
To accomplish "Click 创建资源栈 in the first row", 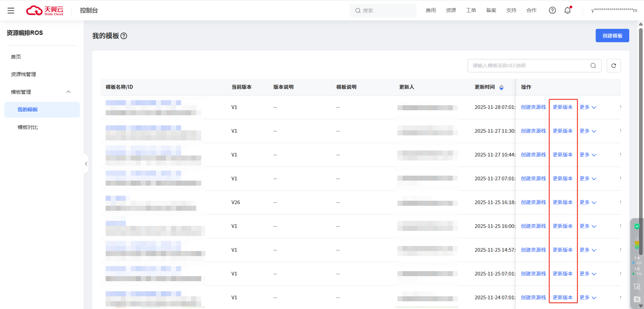I will click(x=533, y=107).
